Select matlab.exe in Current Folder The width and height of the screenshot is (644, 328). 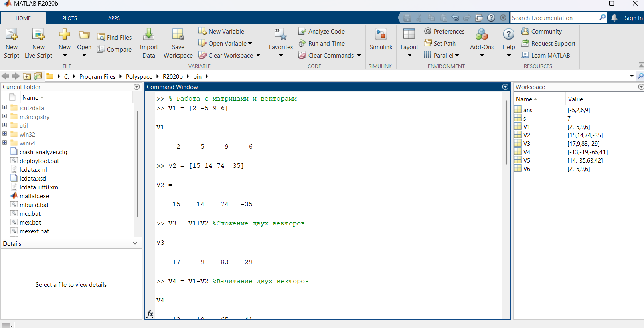(34, 196)
